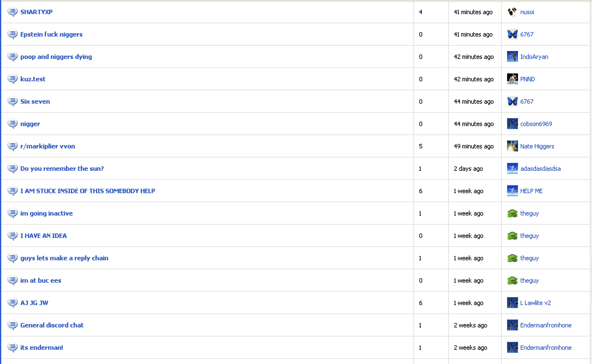View the adasdasdasdsa user profile
The image size is (592, 364).
point(540,169)
